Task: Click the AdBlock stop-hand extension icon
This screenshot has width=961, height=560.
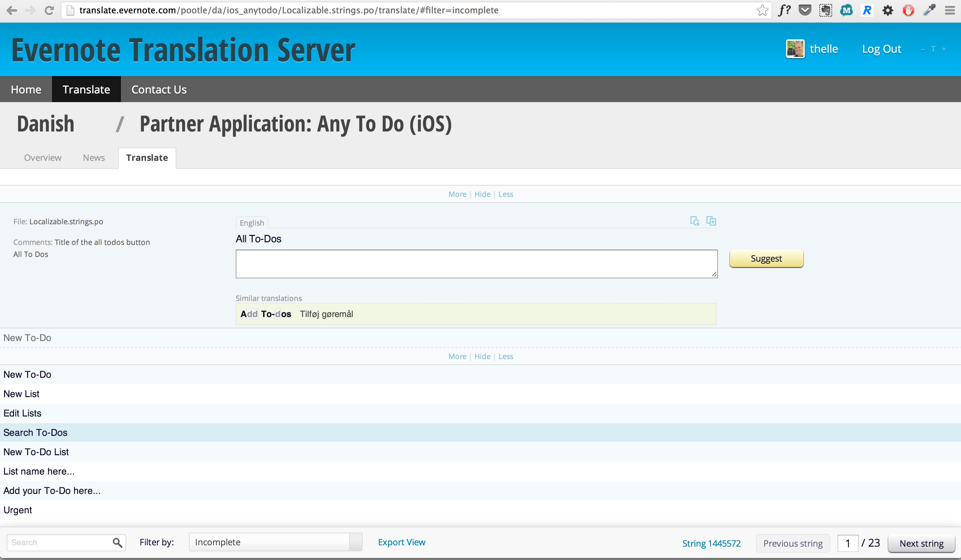Action: (908, 10)
